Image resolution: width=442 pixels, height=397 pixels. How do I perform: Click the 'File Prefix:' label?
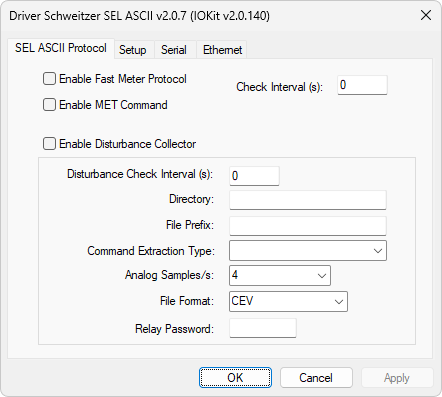[190, 225]
